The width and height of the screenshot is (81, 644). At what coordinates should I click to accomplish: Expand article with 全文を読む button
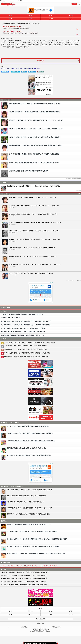40,60
